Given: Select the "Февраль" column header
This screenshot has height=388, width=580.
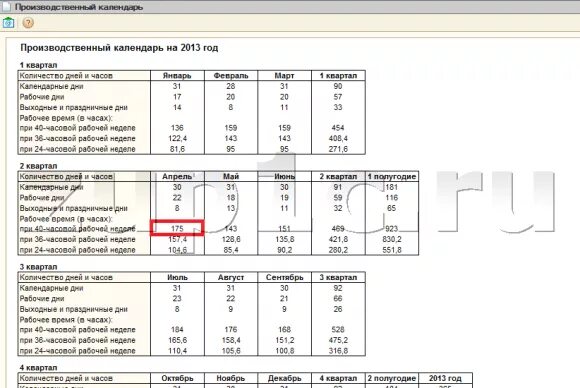Looking at the screenshot, I should [x=231, y=76].
